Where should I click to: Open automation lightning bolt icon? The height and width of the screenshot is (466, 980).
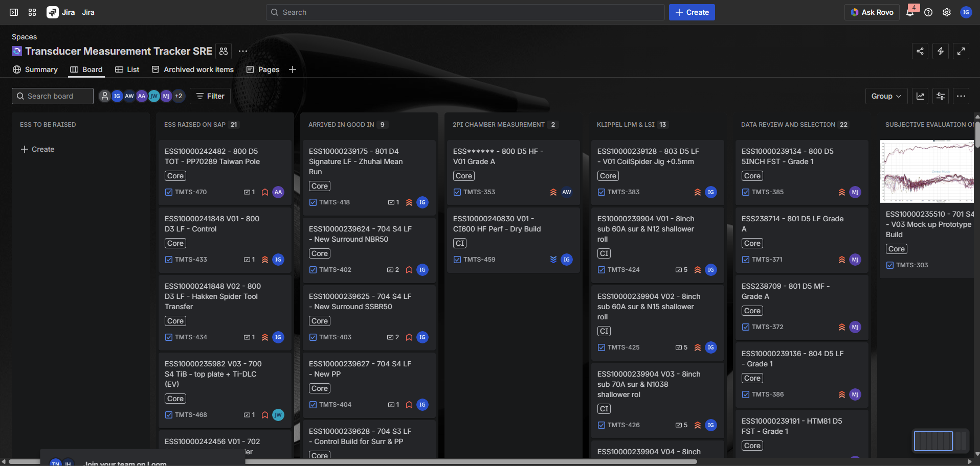941,51
